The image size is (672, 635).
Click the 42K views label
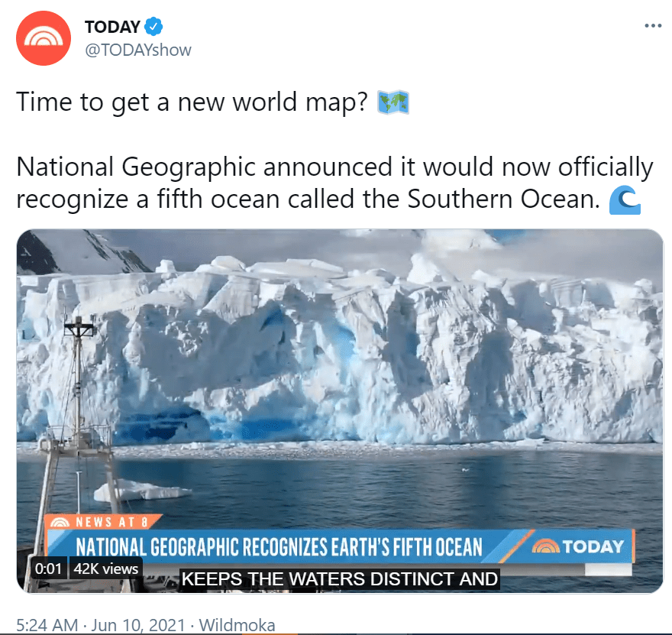click(106, 569)
